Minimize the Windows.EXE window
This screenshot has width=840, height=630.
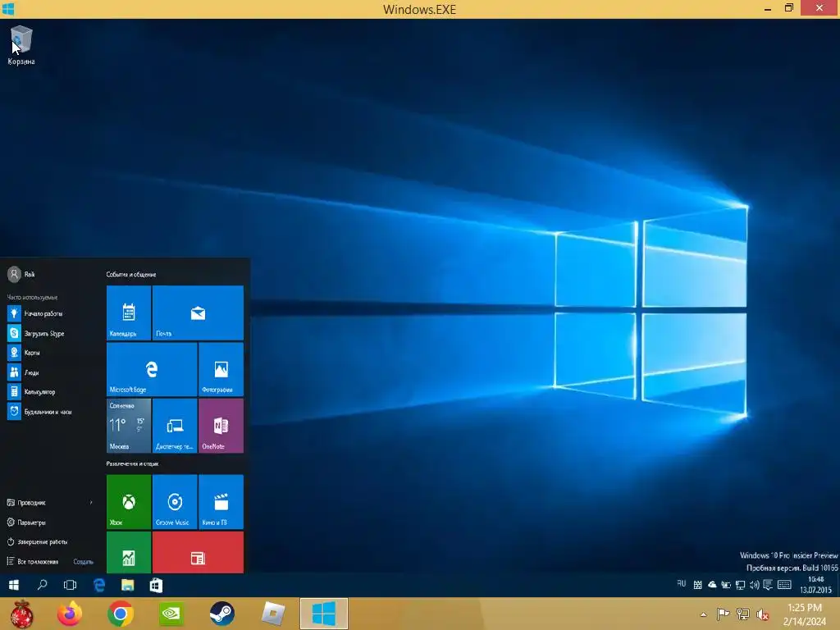point(768,8)
